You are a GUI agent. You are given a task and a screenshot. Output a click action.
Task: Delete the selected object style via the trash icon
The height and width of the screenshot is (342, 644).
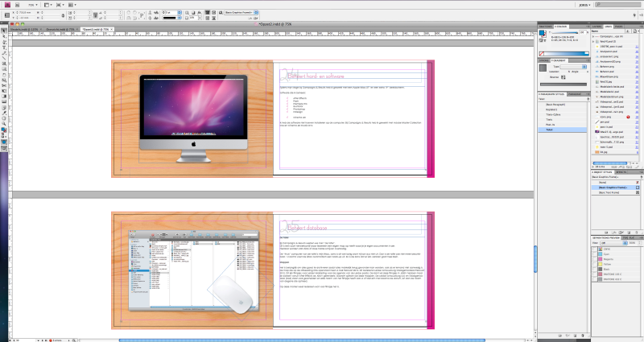pyautogui.click(x=637, y=233)
